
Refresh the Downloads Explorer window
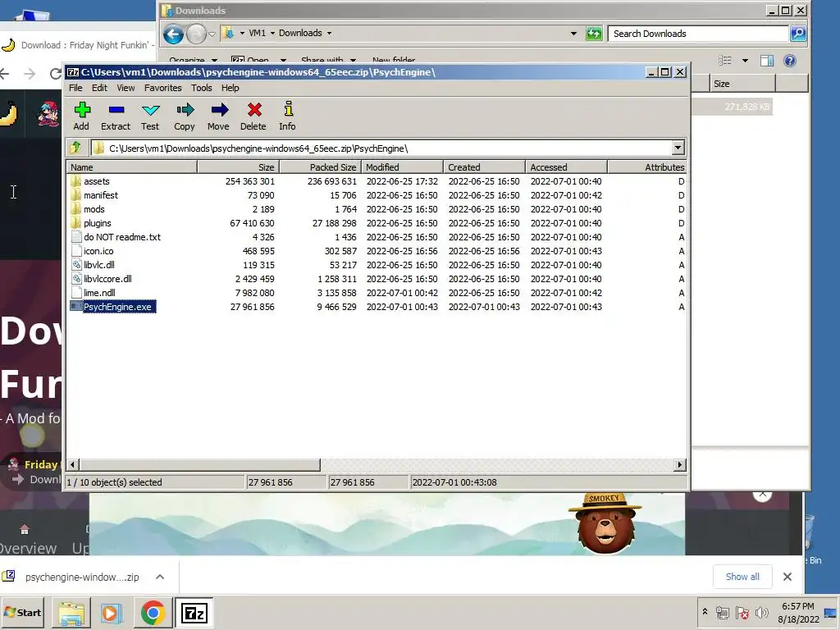pos(594,33)
